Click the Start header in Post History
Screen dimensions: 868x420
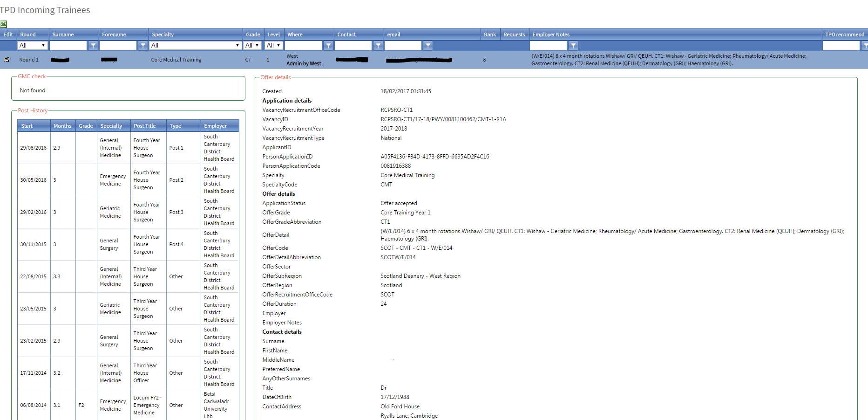27,126
